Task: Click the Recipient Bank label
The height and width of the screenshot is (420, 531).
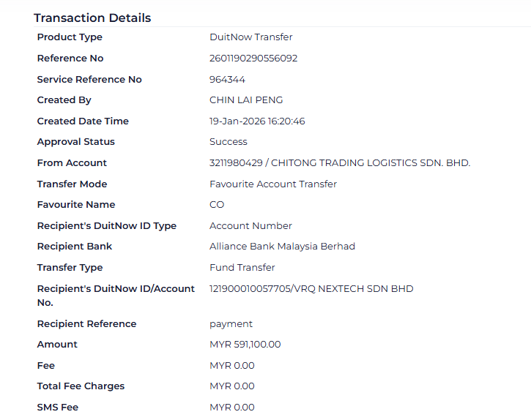Action: 75,247
